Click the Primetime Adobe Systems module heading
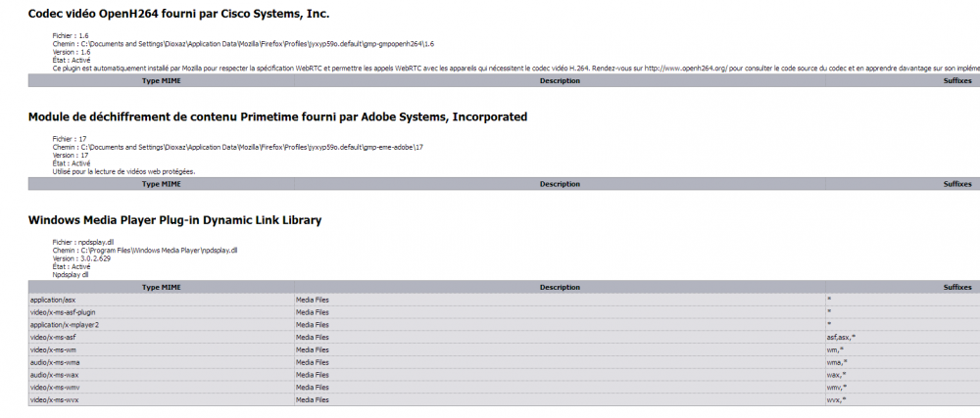Screen dimensions: 980x418 click(x=277, y=116)
